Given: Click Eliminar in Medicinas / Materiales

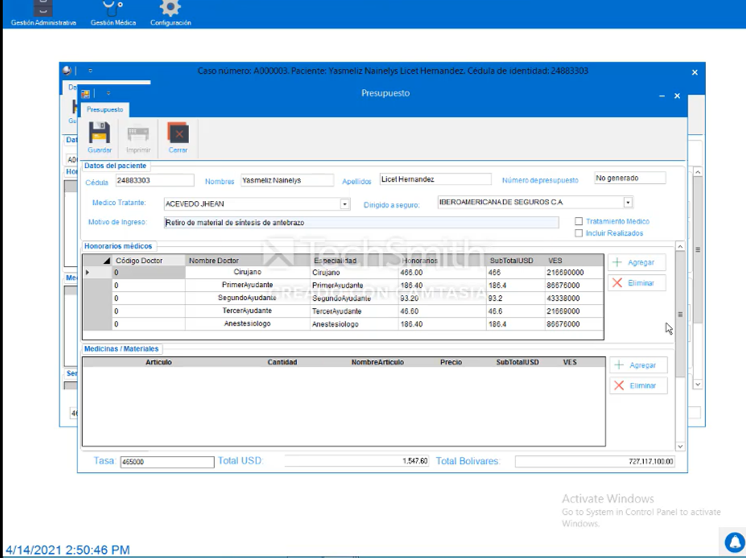Looking at the screenshot, I should 638,385.
